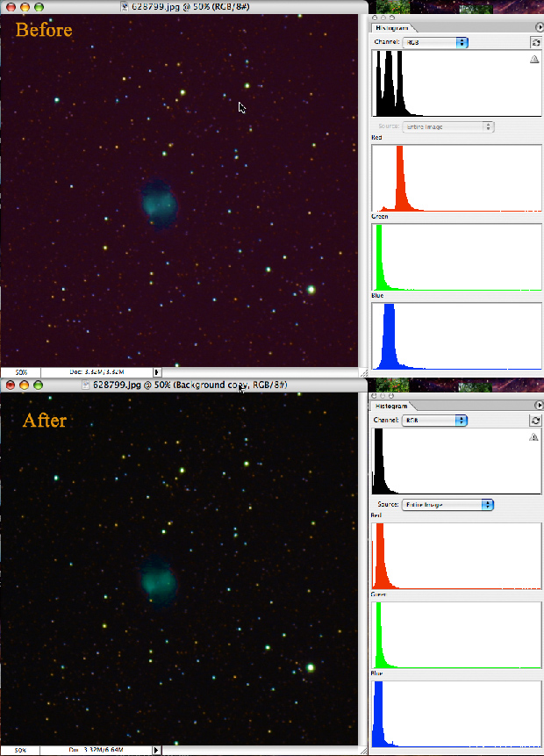Click document icon in Background copy title bar
The width and height of the screenshot is (544, 756).
[x=86, y=385]
